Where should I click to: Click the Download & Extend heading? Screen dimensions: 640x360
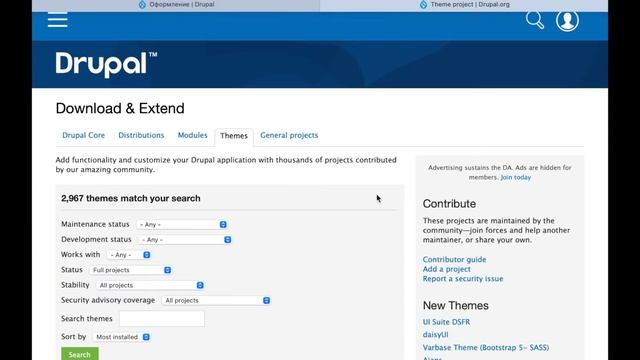coord(120,108)
